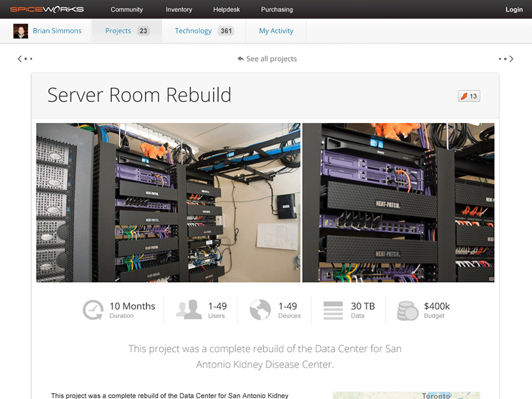Click the Duration clock icon
The width and height of the screenshot is (532, 399).
click(94, 309)
